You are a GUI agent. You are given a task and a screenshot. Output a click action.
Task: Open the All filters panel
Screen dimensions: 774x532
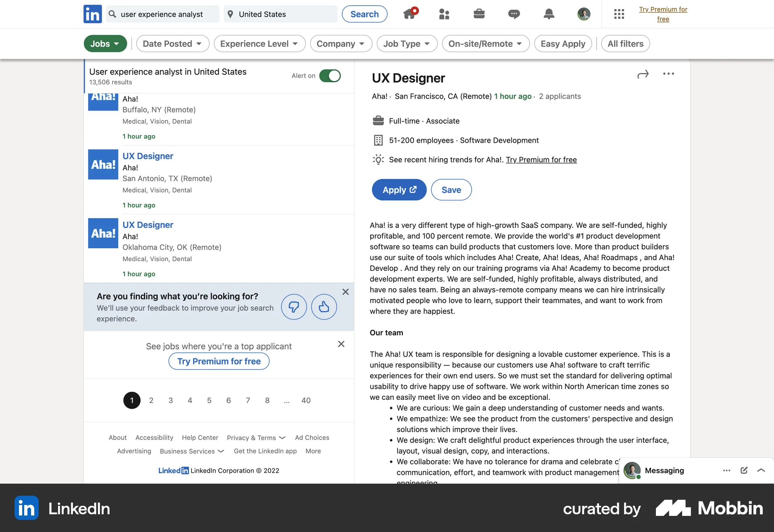[625, 44]
